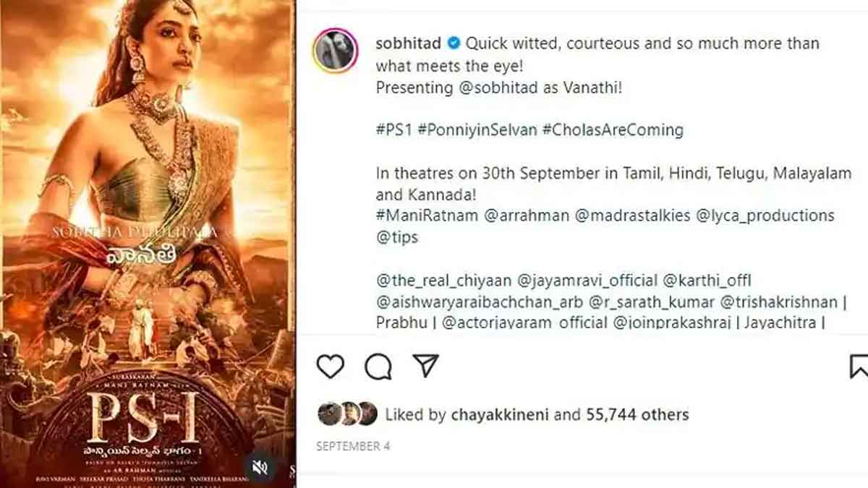Open sobhitad profile picture
The width and height of the screenshot is (868, 488).
pyautogui.click(x=335, y=53)
